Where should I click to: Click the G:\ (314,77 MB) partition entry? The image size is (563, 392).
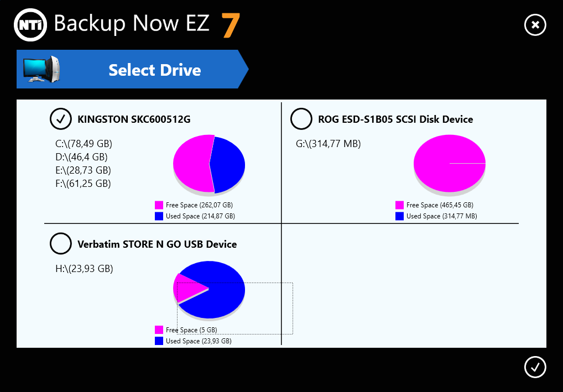328,144
